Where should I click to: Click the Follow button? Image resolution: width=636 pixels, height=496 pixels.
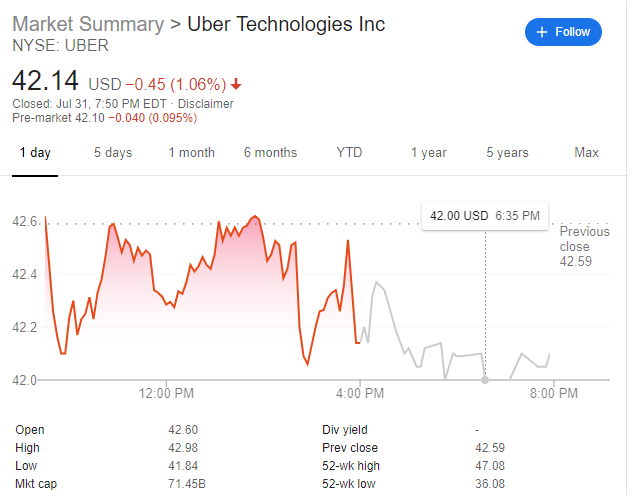[564, 32]
